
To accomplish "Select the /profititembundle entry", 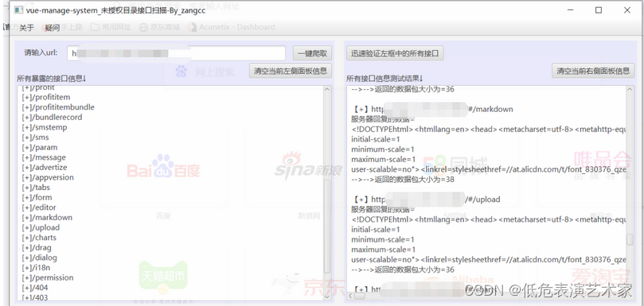I will 58,107.
